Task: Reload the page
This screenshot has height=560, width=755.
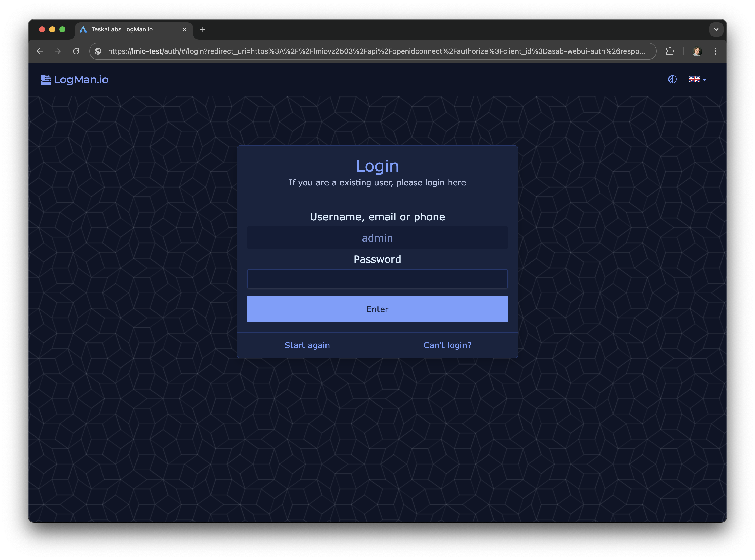Action: click(76, 51)
